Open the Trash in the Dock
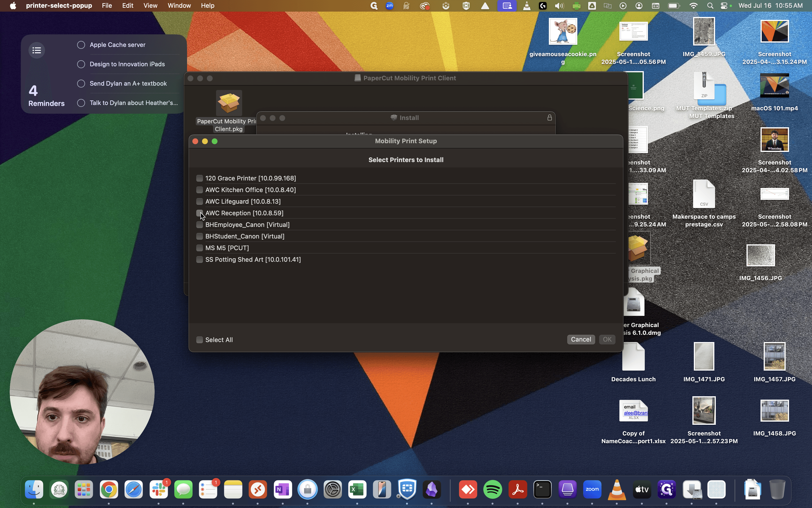The width and height of the screenshot is (812, 508). 777,490
